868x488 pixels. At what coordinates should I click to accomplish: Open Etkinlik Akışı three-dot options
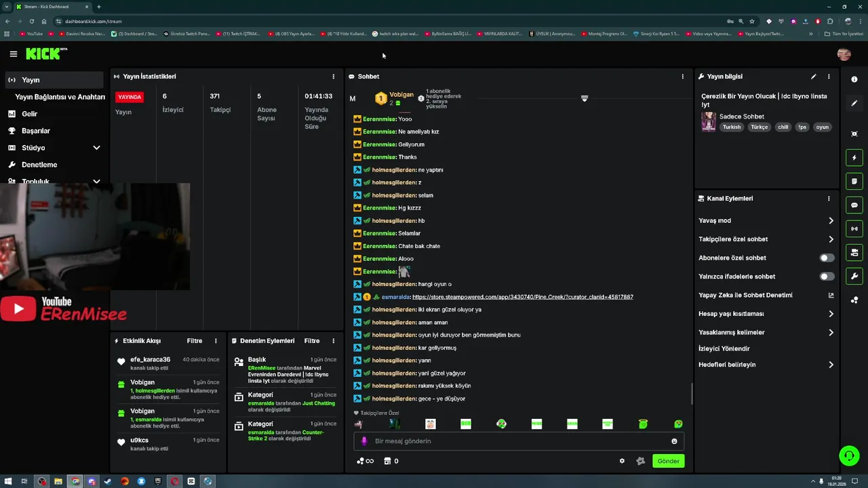216,341
